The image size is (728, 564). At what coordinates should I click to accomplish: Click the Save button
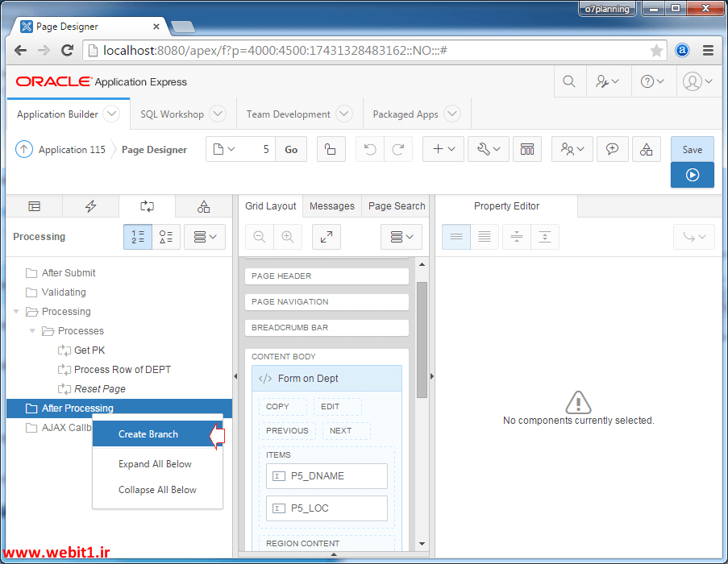(x=692, y=149)
